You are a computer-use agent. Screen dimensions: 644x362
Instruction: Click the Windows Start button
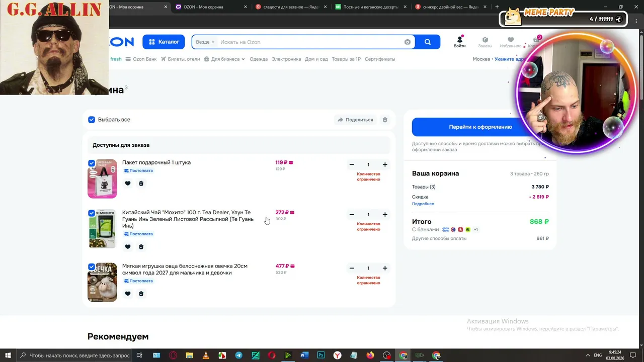(x=8, y=355)
